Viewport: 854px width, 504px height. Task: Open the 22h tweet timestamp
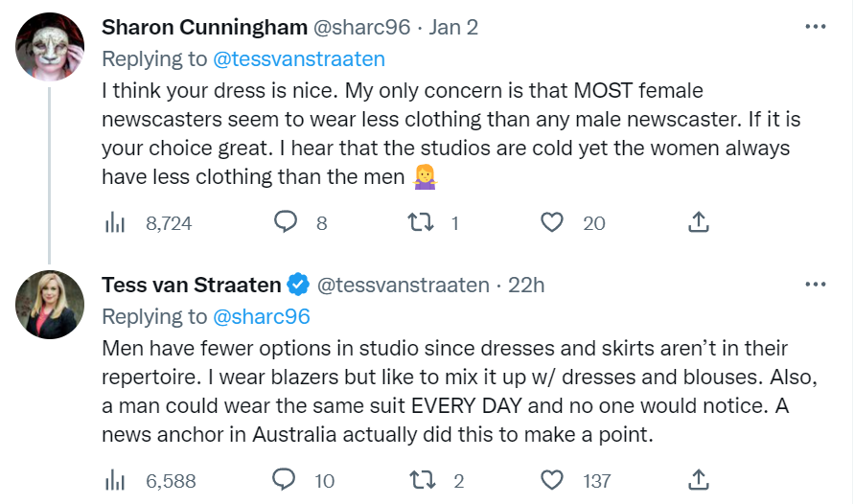(x=526, y=286)
